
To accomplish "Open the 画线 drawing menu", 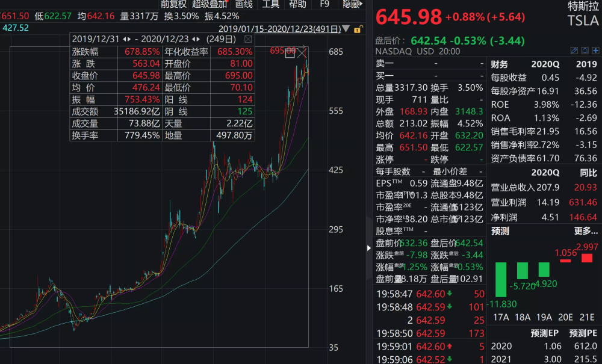I will pyautogui.click(x=244, y=4).
